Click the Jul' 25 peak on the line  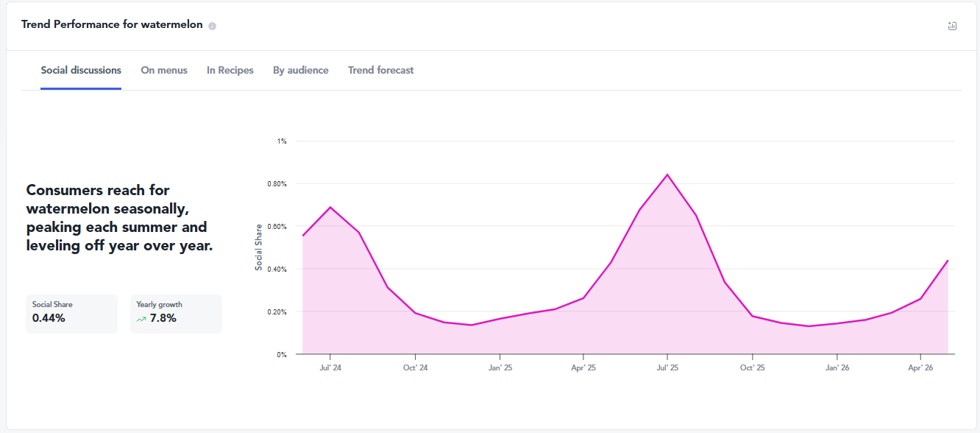tap(667, 175)
